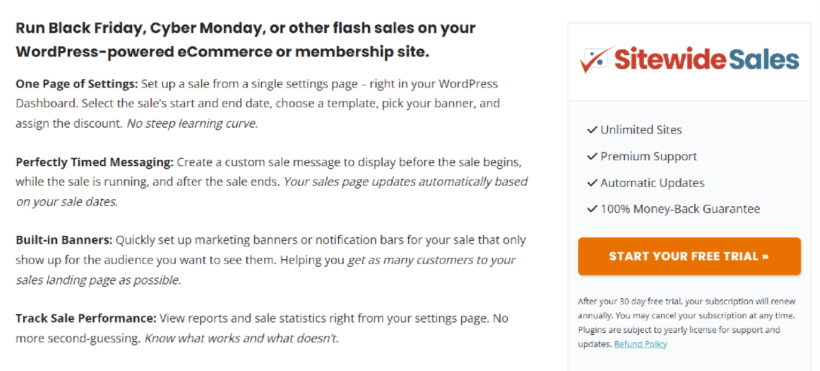Select the Unlimited Sites feature text

641,130
